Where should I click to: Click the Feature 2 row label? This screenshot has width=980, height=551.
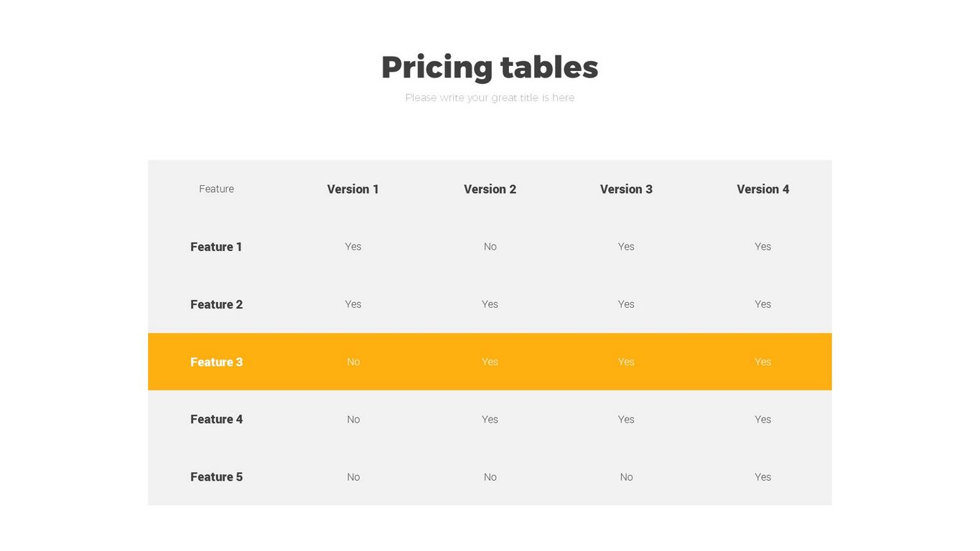click(216, 304)
